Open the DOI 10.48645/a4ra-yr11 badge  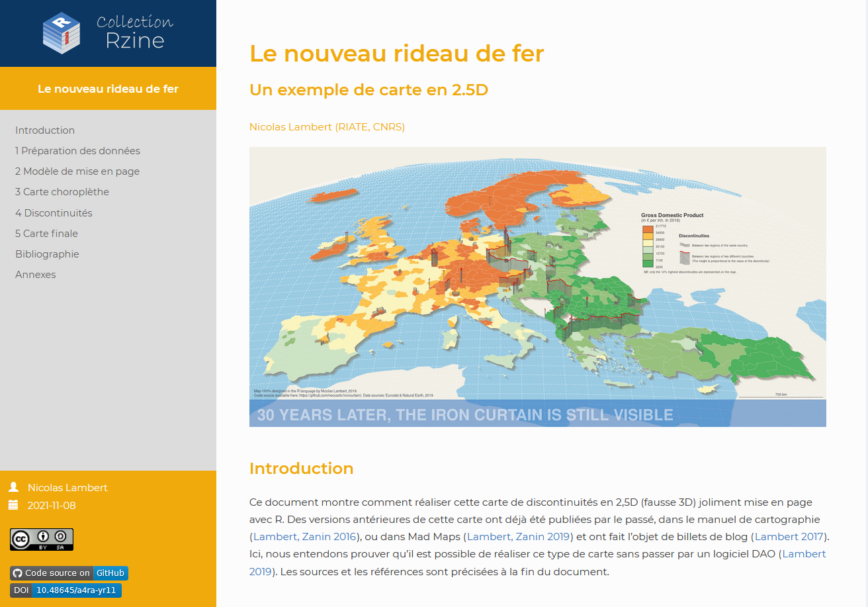click(x=65, y=590)
